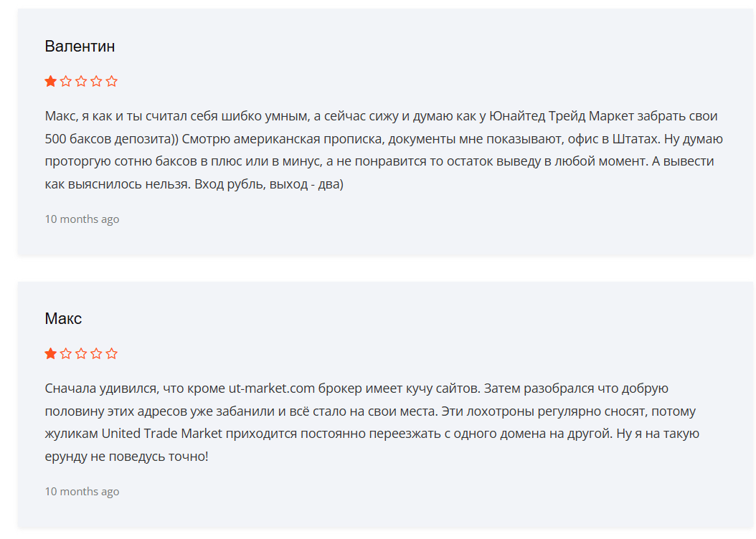The image size is (756, 539).
Task: Click the fifth star in Валентин's rating
Action: click(111, 82)
